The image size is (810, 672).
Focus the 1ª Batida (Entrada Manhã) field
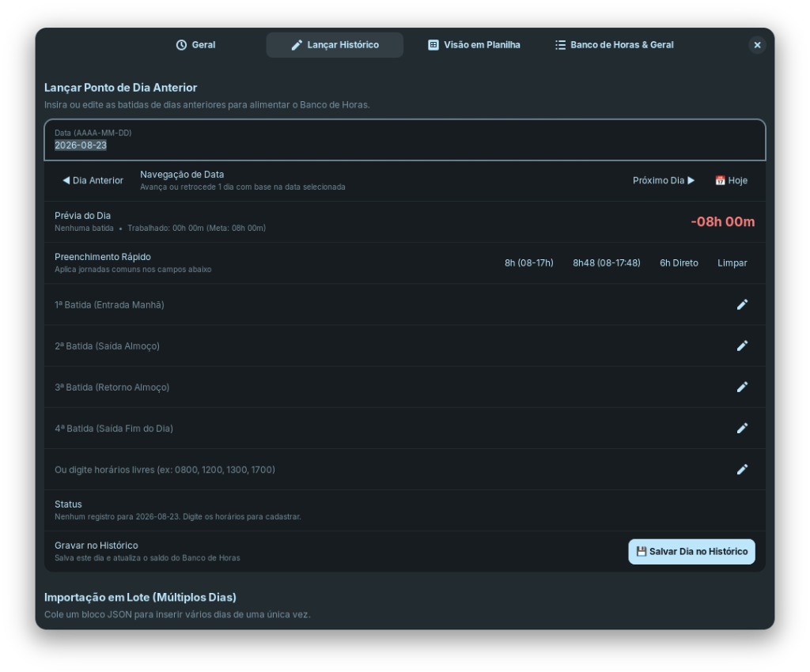405,304
